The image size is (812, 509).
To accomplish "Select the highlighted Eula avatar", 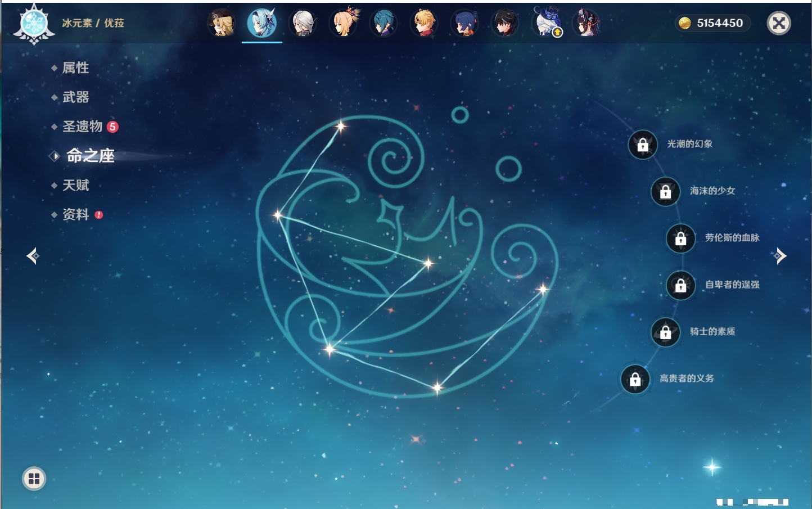I will pyautogui.click(x=262, y=23).
